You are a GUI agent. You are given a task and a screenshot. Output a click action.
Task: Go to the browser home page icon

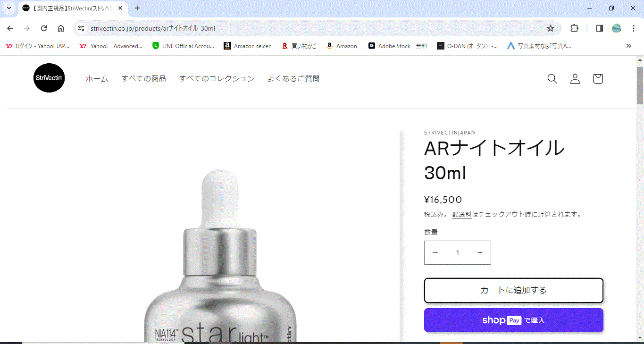pos(61,28)
